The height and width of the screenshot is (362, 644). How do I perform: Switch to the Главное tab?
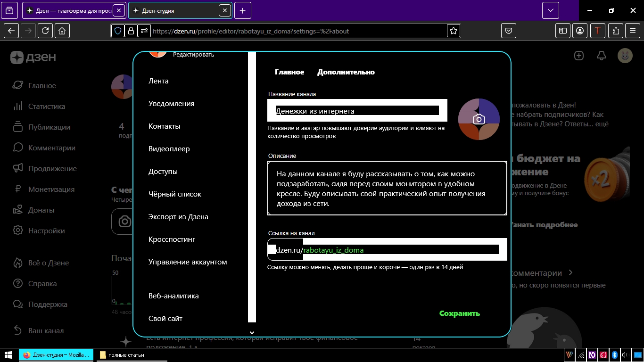289,72
